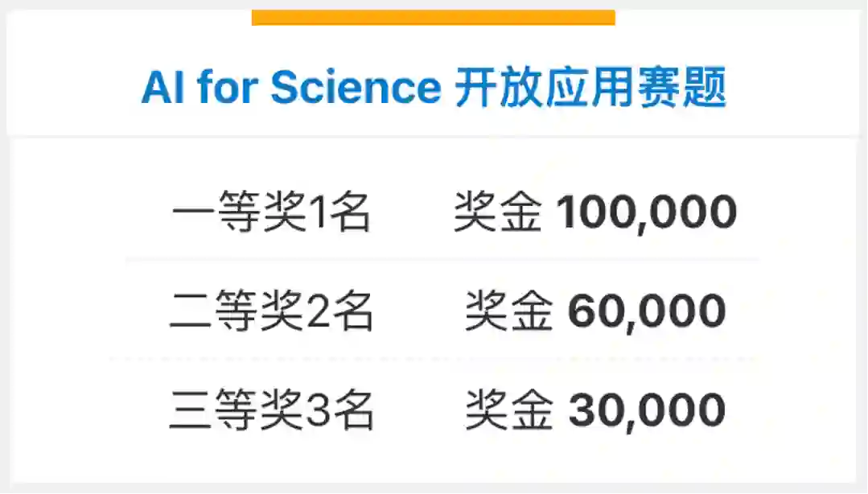Click the word "AI" in the title
Image resolution: width=868 pixels, height=494 pixels.
pyautogui.click(x=163, y=87)
